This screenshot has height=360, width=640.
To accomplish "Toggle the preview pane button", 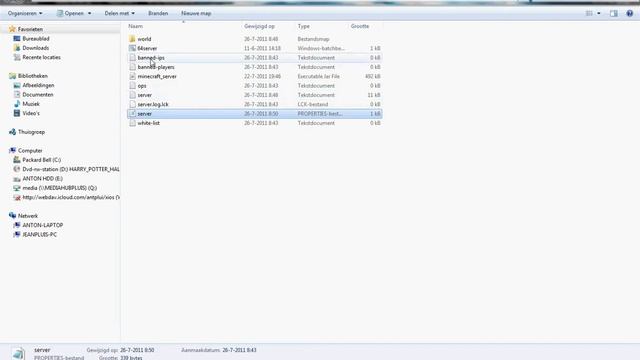I will (x=613, y=13).
